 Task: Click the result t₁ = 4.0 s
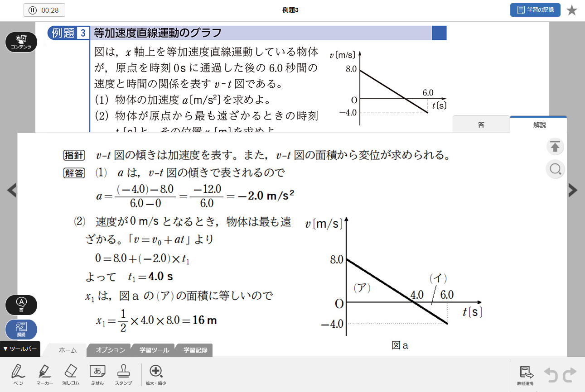click(150, 276)
